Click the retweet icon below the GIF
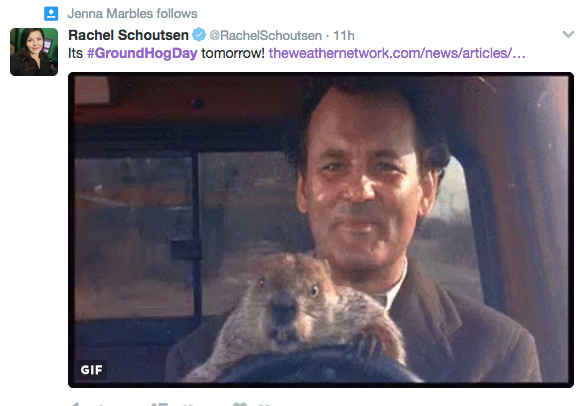The width and height of the screenshot is (584, 406). pyautogui.click(x=159, y=404)
